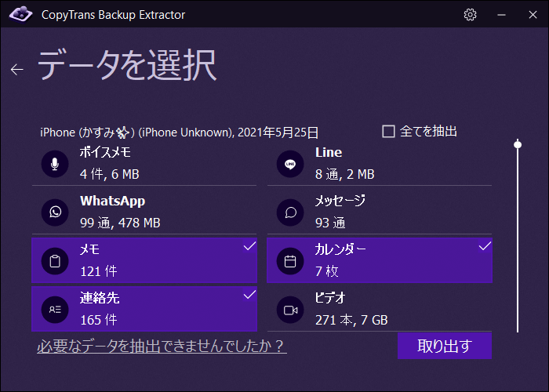Click the backup name iPhone (かすみ) 2021年5月25日

[x=180, y=132]
